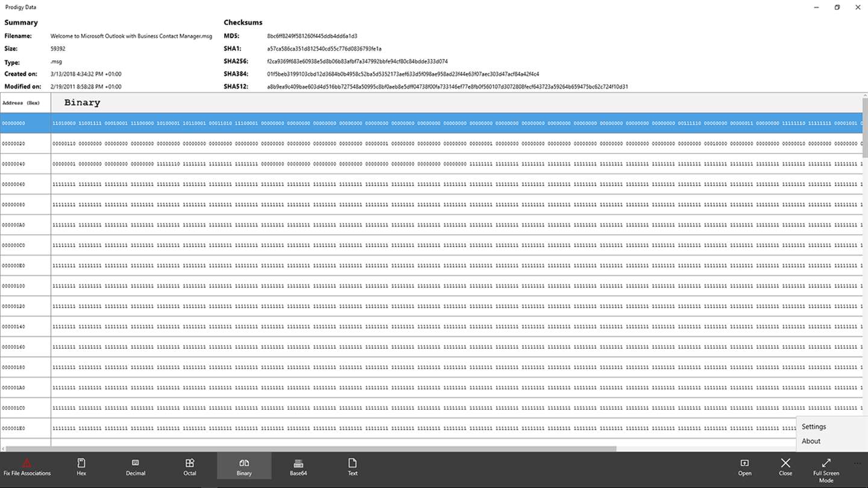Switch to Hex view
This screenshot has height=488, width=868.
pos(81,467)
